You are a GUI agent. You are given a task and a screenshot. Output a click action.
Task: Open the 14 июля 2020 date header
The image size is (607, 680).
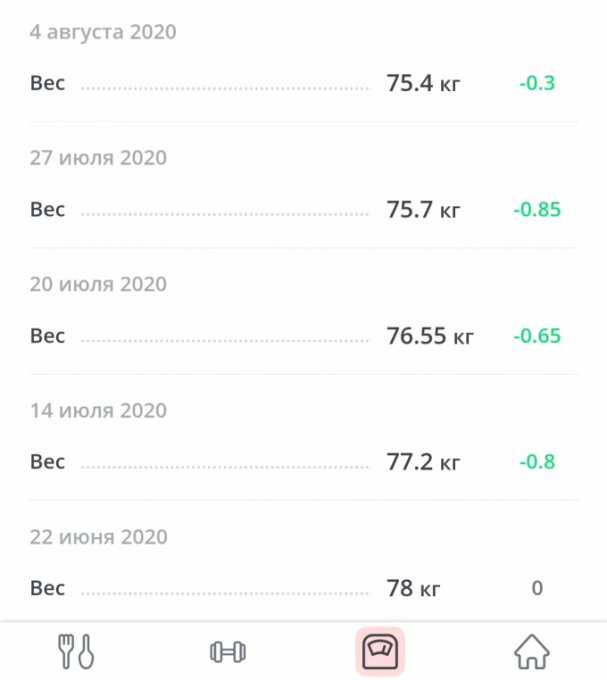click(98, 411)
